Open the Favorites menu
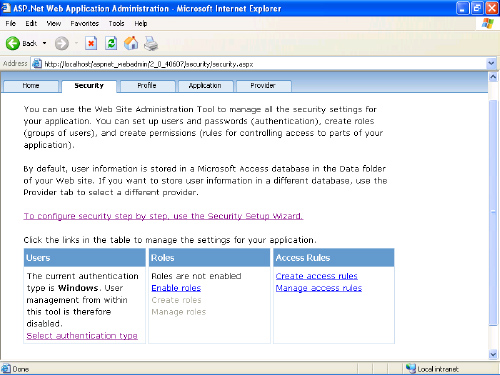The image size is (500, 375). (84, 23)
